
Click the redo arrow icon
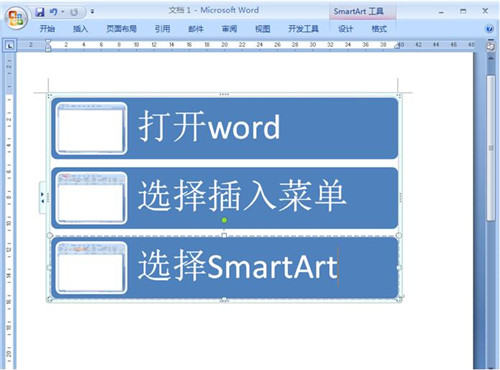(74, 13)
